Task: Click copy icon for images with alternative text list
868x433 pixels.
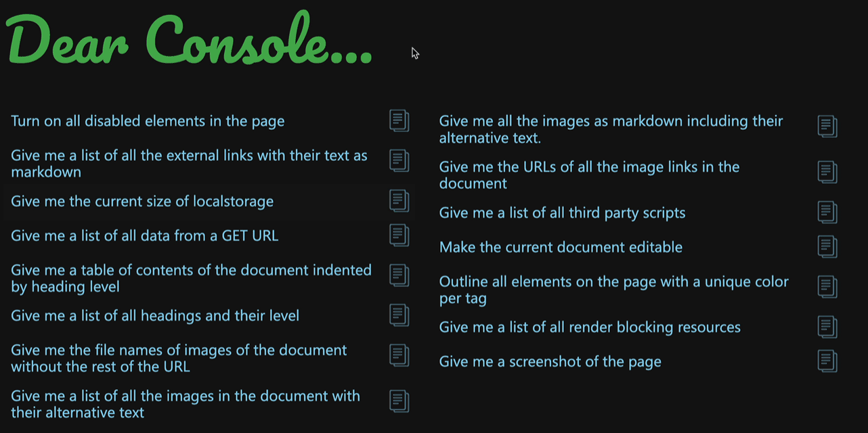Action: coord(399,401)
